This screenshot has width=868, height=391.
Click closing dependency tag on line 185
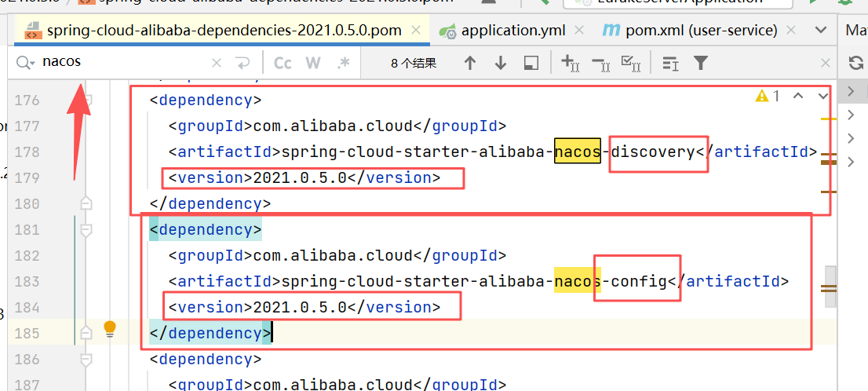pyautogui.click(x=210, y=333)
